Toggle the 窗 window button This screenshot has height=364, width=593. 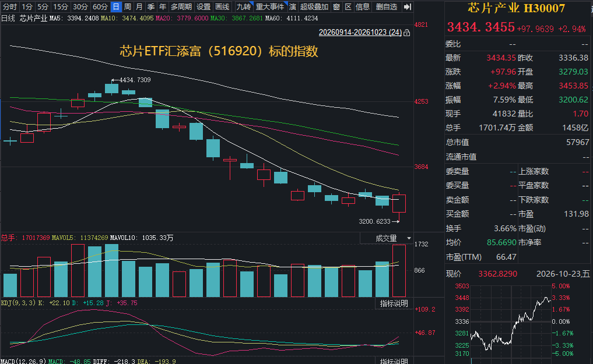[x=336, y=7]
